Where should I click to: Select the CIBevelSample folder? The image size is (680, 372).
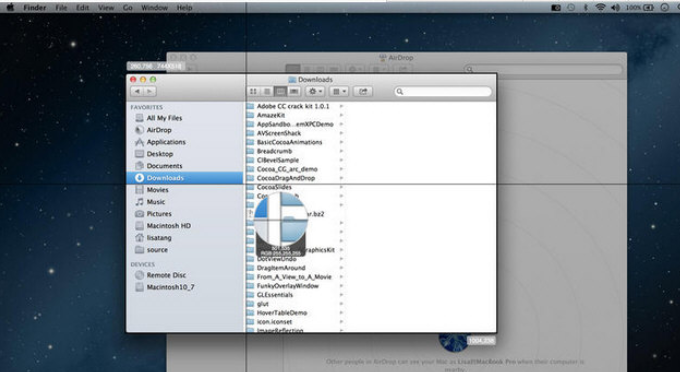pyautogui.click(x=278, y=160)
